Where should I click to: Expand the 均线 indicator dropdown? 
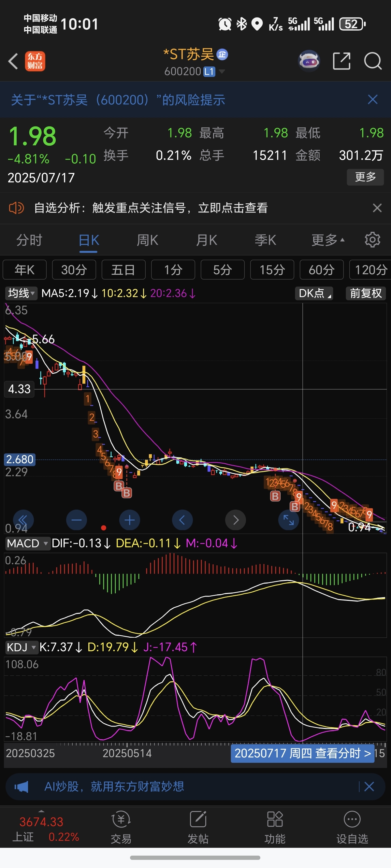pos(21,293)
